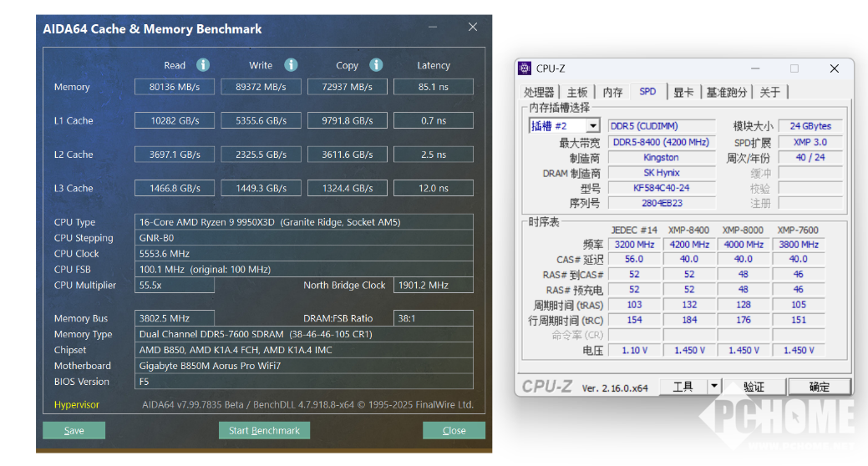Click the CPU Clock 5553.6 MHz value
Screen dimensions: 868x466
(304, 254)
